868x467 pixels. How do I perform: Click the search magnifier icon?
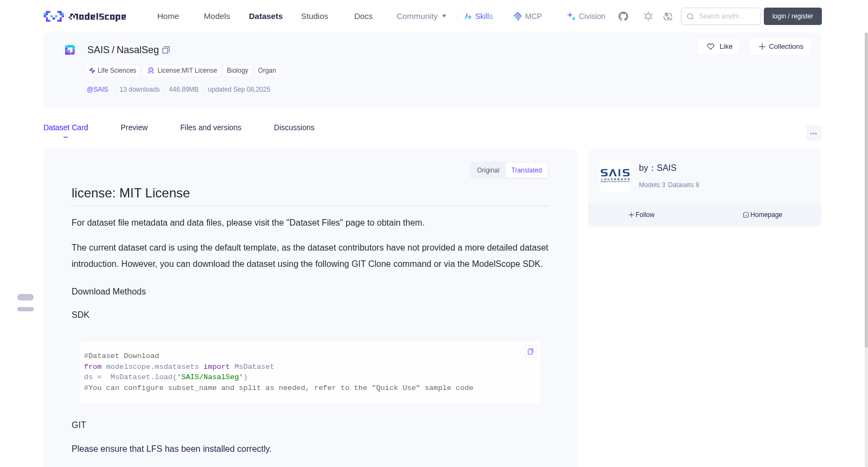[690, 16]
